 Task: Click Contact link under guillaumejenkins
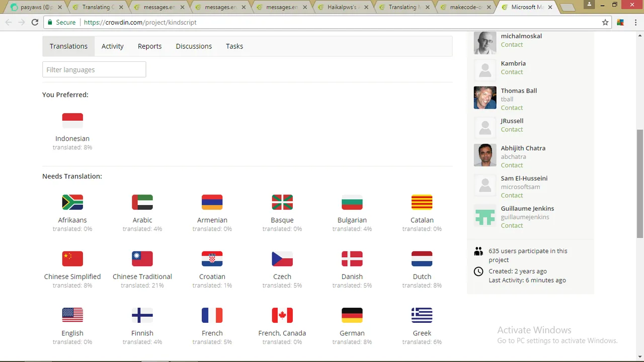(512, 225)
